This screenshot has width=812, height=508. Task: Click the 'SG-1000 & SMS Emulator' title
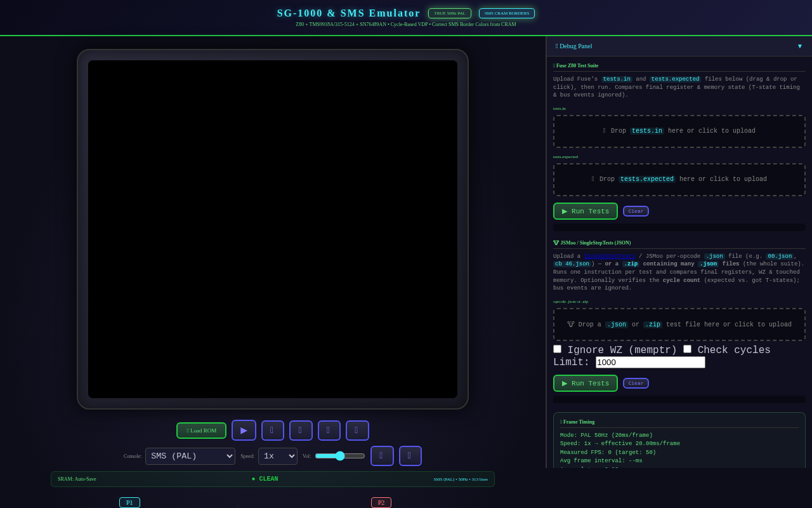349,13
